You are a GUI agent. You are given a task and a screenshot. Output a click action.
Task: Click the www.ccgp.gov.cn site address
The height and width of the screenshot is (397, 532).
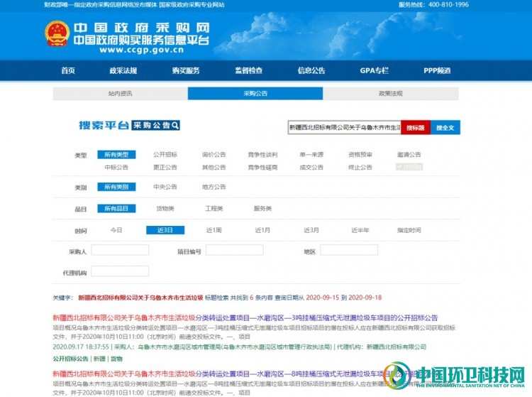141,50
